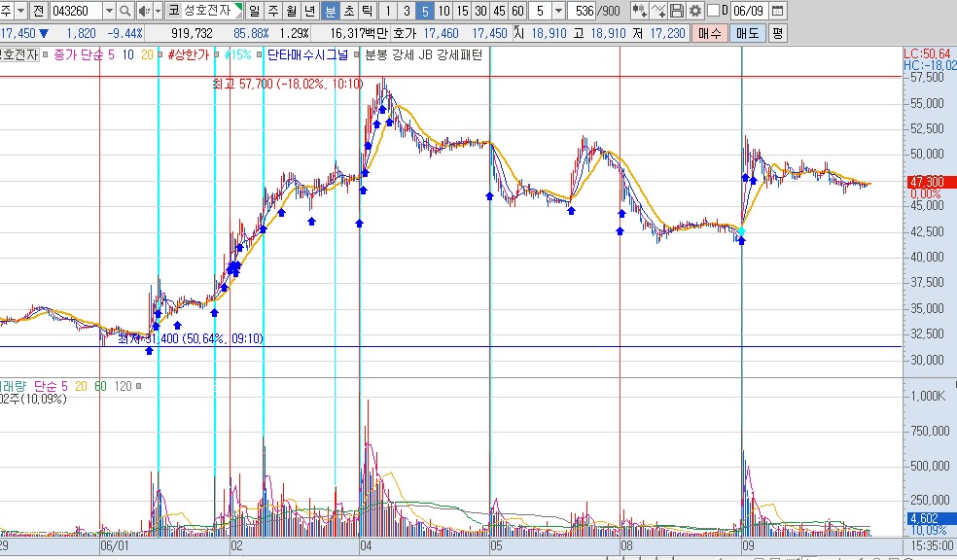Image resolution: width=957 pixels, height=560 pixels.
Task: Set 45-minute interval
Action: (499, 11)
